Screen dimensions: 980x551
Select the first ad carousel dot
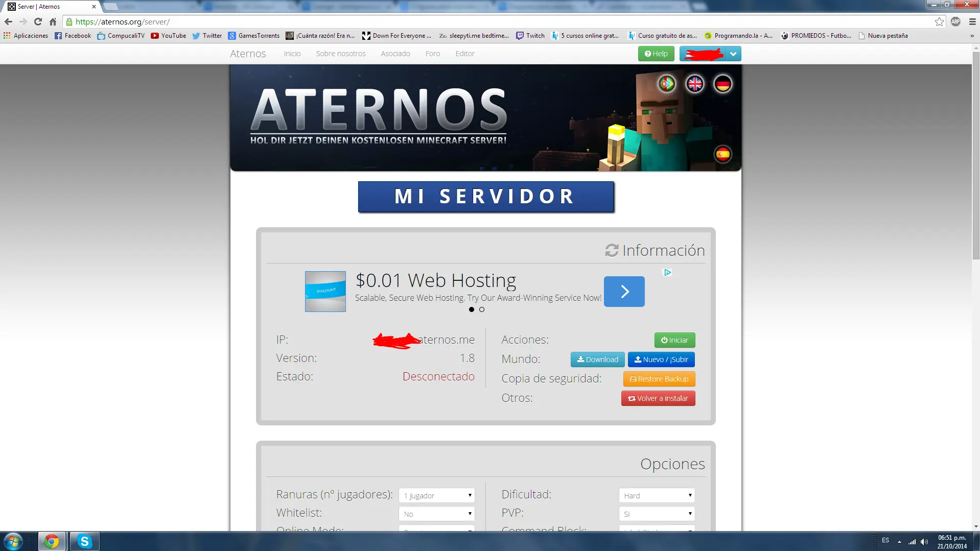click(x=472, y=309)
